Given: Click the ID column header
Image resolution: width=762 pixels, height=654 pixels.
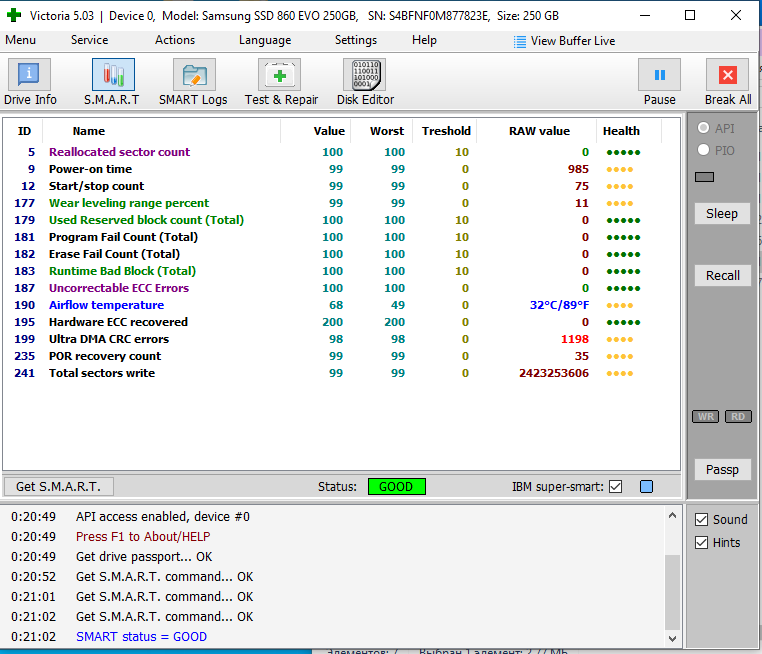Looking at the screenshot, I should tap(24, 131).
